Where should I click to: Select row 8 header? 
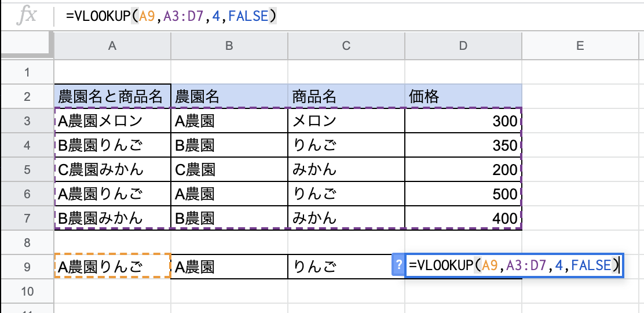(27, 243)
